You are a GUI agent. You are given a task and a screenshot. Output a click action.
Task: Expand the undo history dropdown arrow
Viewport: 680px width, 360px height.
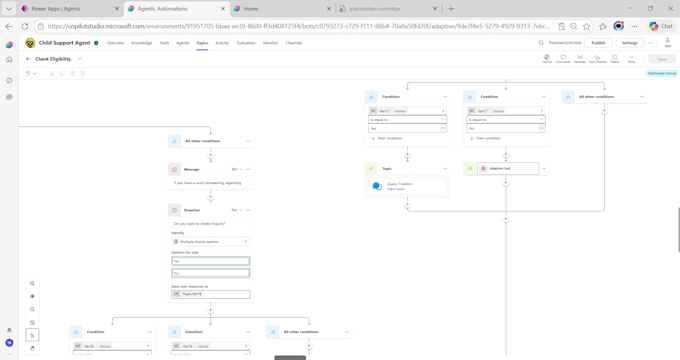pyautogui.click(x=35, y=74)
